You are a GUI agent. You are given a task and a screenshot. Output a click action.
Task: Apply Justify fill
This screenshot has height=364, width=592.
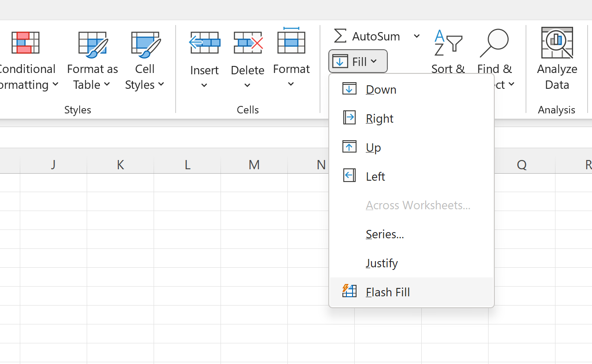[x=381, y=262]
